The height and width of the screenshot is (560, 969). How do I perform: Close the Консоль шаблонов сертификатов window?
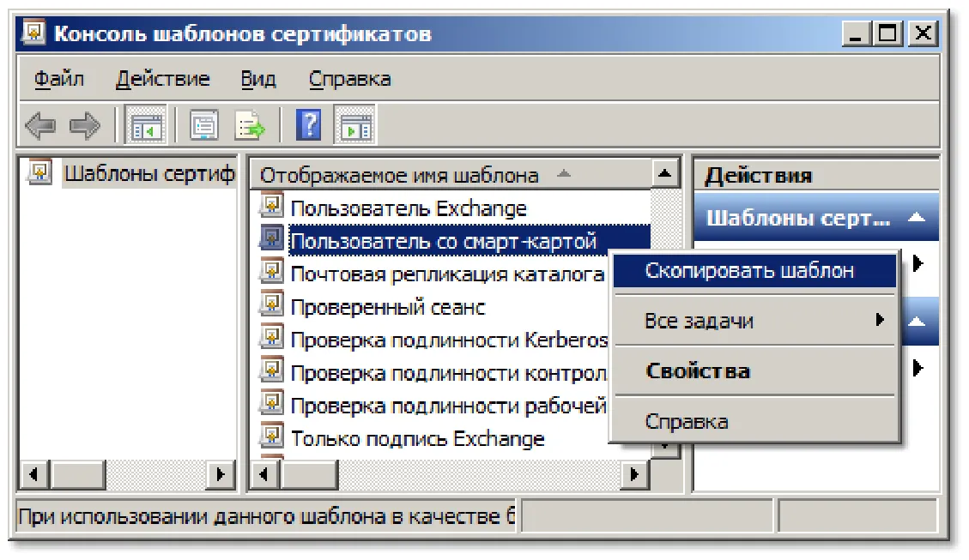point(923,33)
